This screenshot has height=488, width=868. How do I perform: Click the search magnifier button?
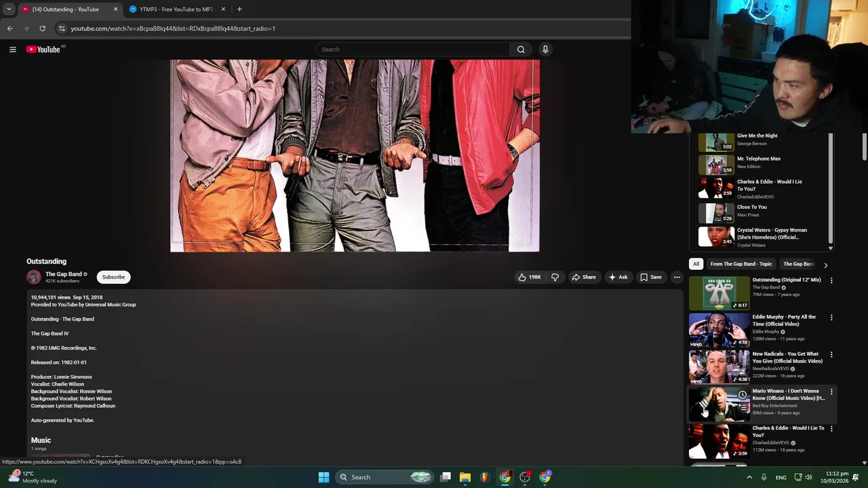click(x=521, y=49)
